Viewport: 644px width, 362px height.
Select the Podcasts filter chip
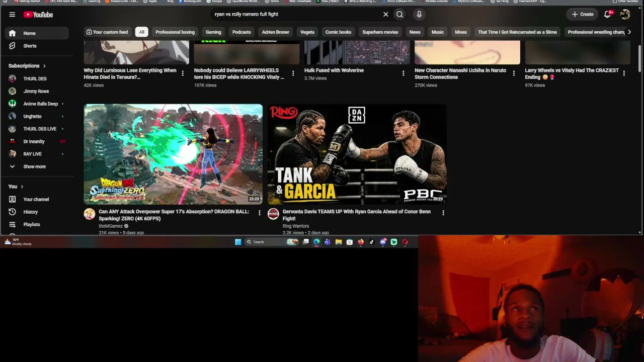click(242, 32)
